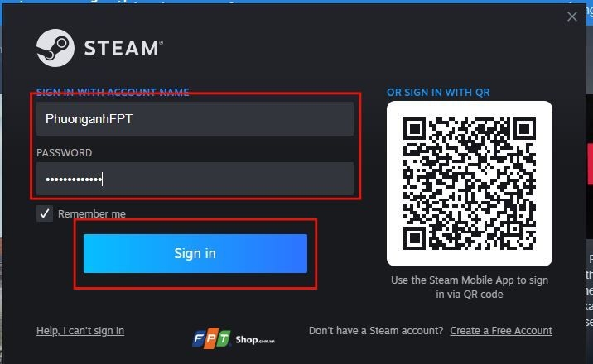593x364 pixels.
Task: Click the PASSWORD field label
Action: click(x=65, y=152)
